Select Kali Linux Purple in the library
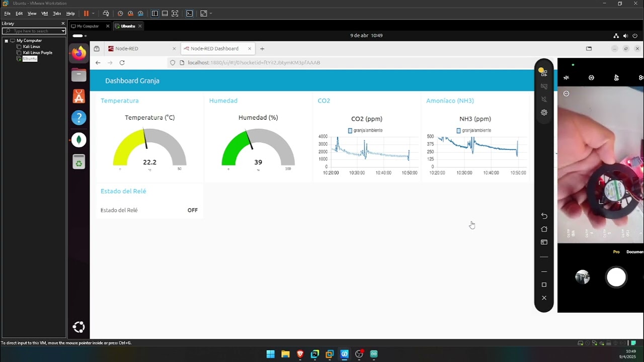This screenshot has height=362, width=644. click(37, 53)
